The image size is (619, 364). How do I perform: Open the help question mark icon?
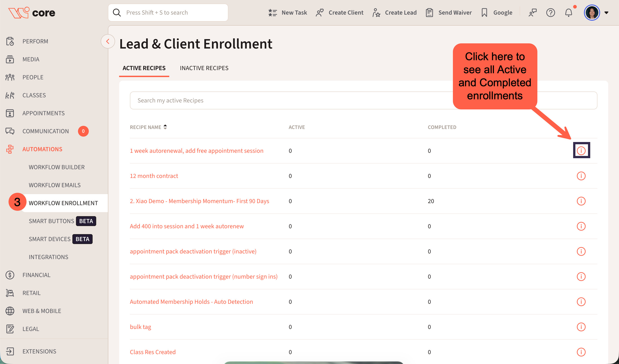[x=550, y=13]
